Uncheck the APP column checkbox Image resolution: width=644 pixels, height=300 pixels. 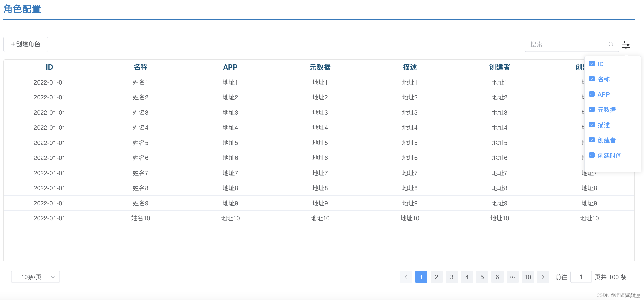point(592,94)
